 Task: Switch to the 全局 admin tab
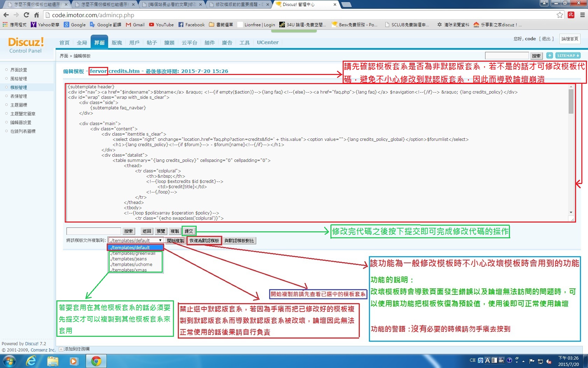[82, 43]
